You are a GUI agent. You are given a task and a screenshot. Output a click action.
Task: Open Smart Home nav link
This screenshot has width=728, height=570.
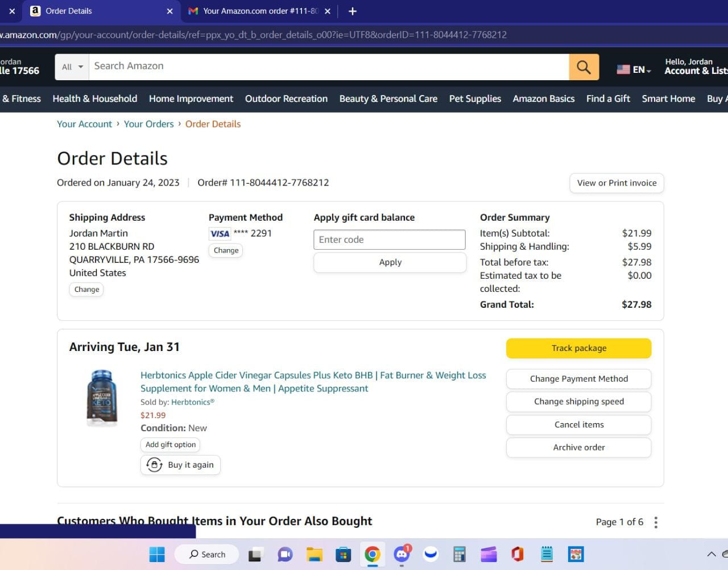[x=668, y=98]
